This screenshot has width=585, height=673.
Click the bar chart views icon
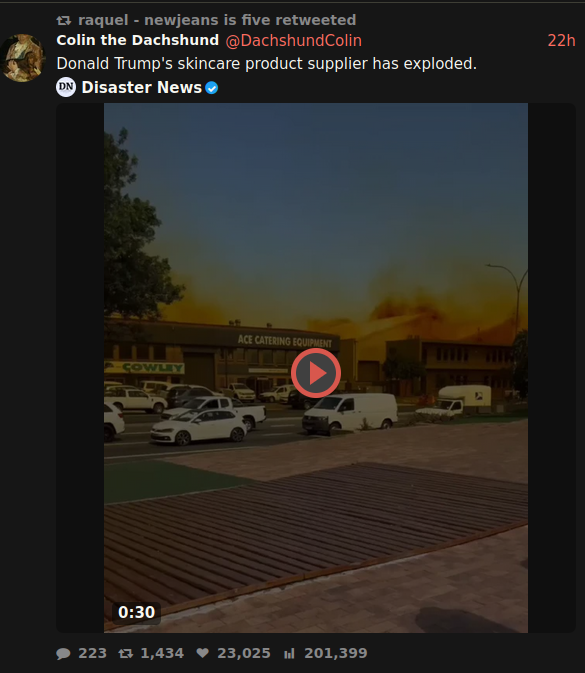click(289, 653)
